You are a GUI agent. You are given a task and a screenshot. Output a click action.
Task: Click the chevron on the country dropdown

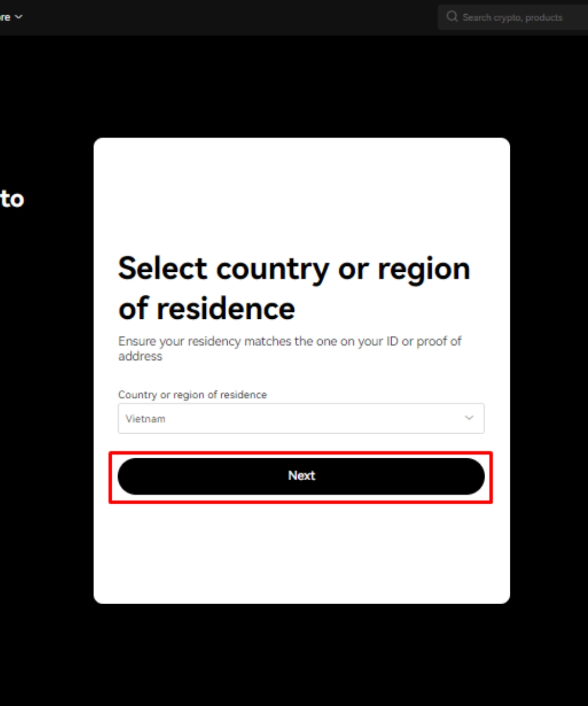469,418
